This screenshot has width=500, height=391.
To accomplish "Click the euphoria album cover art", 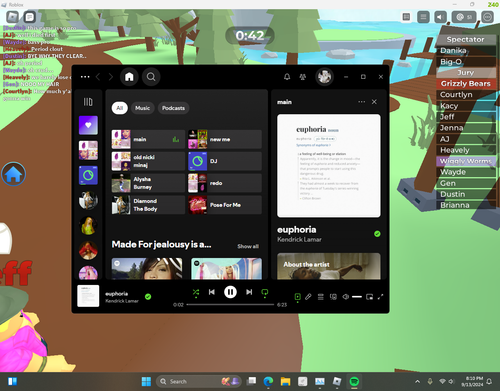I will [x=329, y=166].
